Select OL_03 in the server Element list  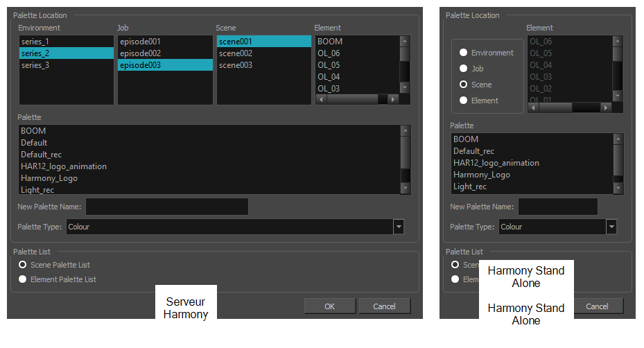click(357, 88)
